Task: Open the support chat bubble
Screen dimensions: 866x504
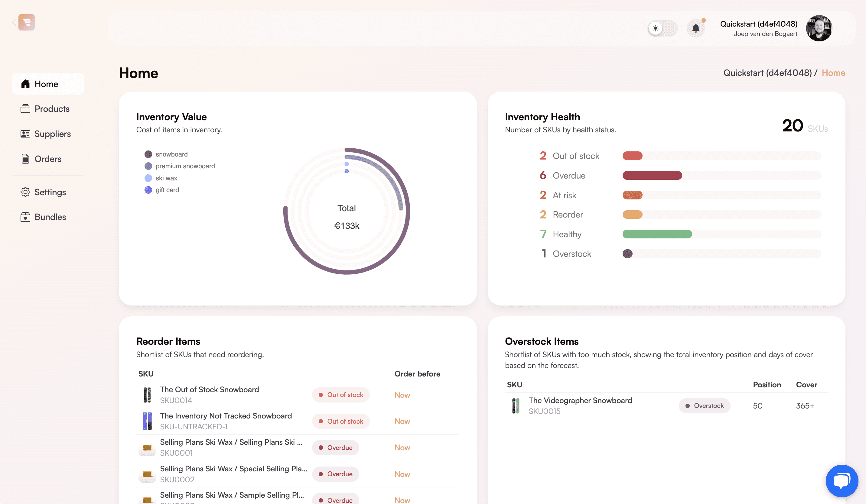Action: click(x=842, y=481)
